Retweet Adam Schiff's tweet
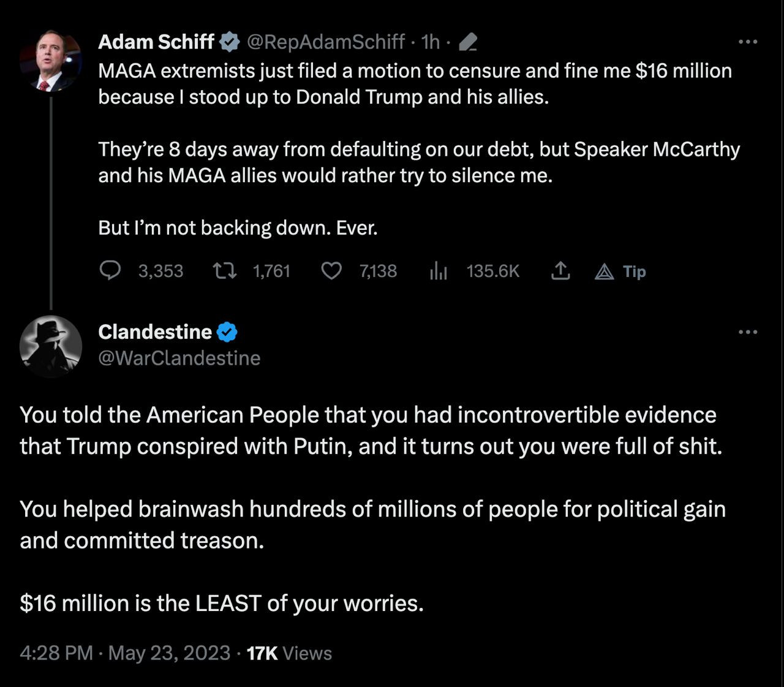The image size is (784, 687). point(224,271)
